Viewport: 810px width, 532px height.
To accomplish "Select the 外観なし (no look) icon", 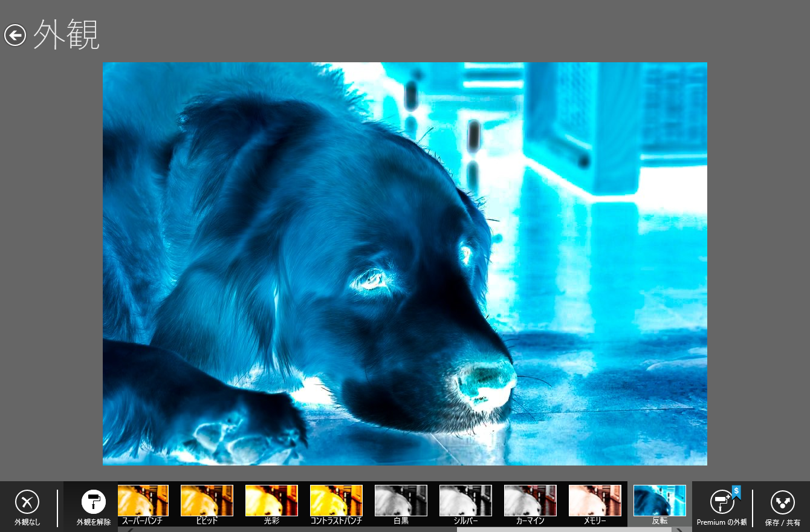I will (x=27, y=502).
